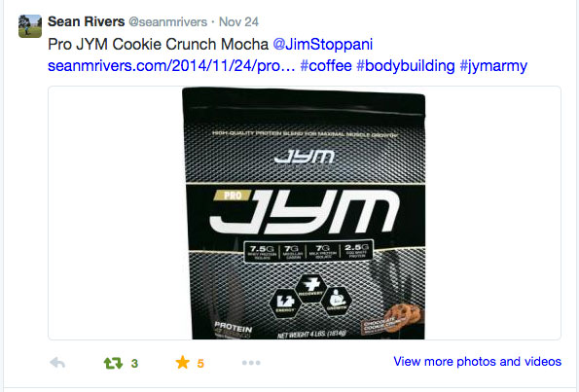Open the @seanmrivers handle

click(x=167, y=22)
